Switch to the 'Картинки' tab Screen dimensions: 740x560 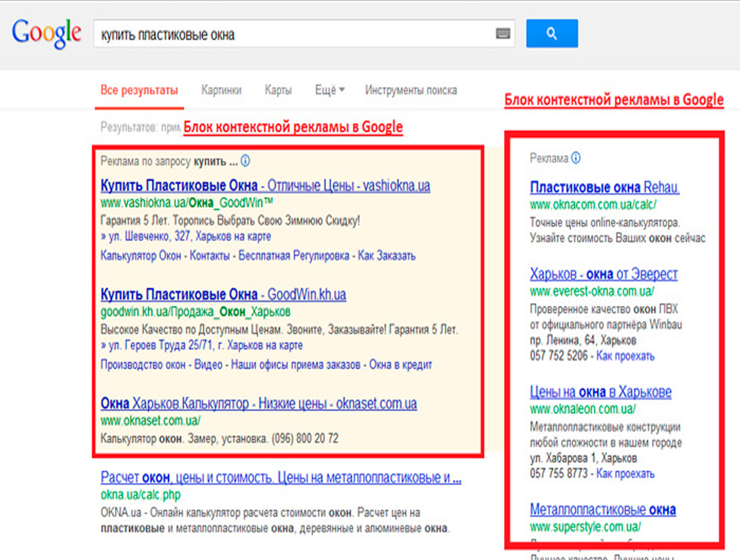click(x=221, y=90)
